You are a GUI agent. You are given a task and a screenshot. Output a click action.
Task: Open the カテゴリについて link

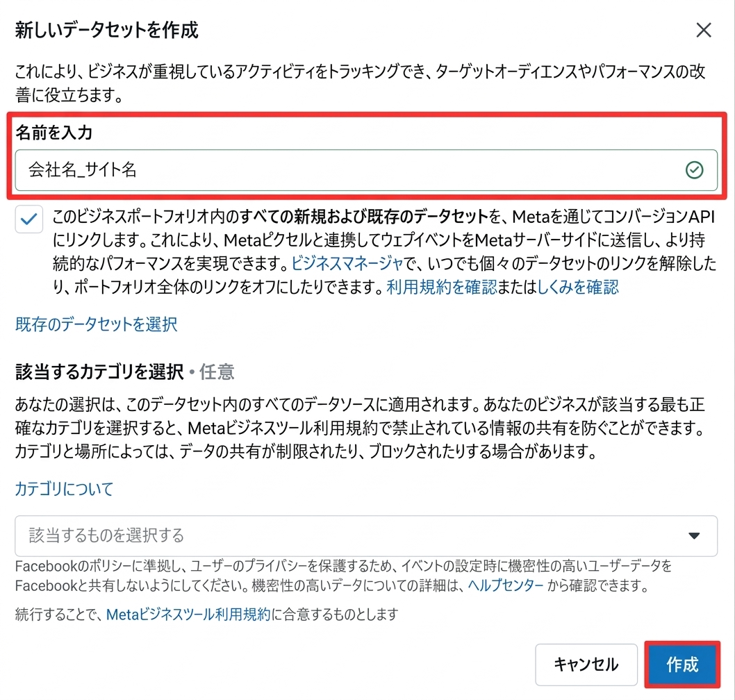point(64,489)
